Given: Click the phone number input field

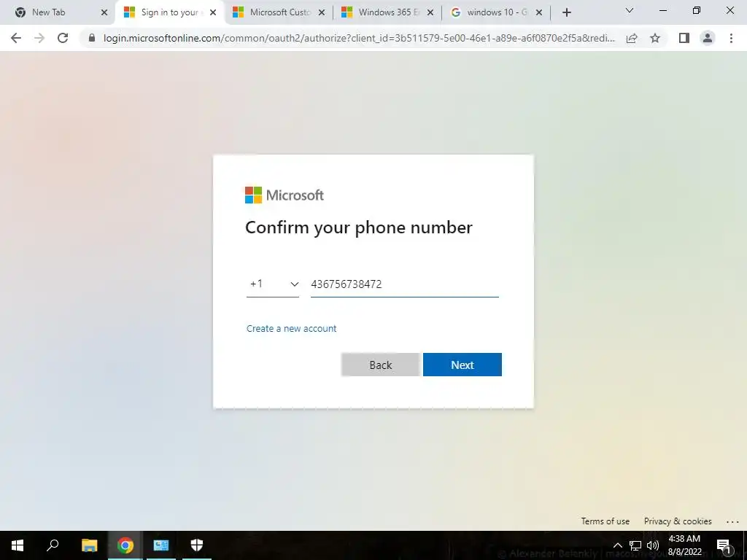Looking at the screenshot, I should click(x=404, y=284).
